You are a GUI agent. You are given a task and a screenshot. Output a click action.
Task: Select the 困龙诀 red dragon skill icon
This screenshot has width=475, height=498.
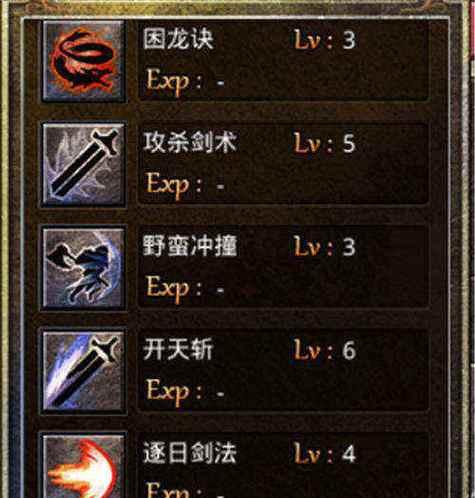(84, 61)
